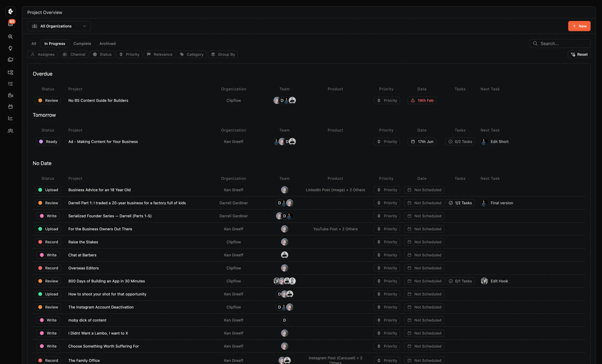Click Not Scheduled for Business Advice row
The width and height of the screenshot is (602, 364).
[424, 190]
